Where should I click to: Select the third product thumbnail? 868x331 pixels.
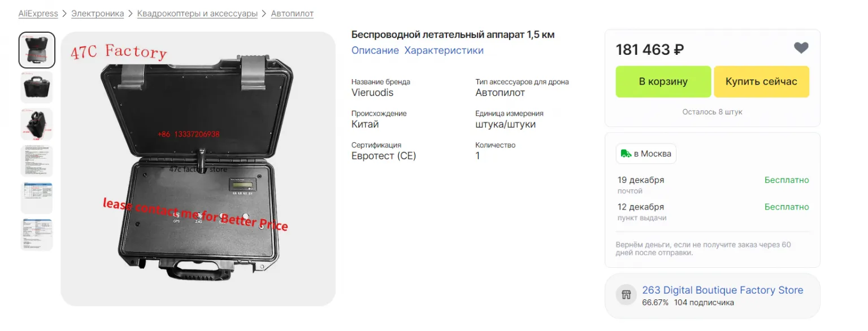[x=37, y=124]
